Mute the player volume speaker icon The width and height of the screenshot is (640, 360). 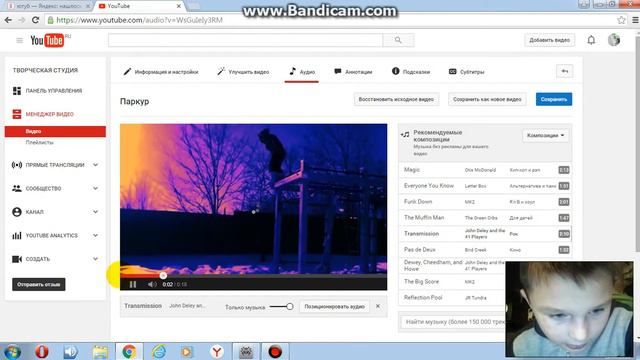(152, 284)
